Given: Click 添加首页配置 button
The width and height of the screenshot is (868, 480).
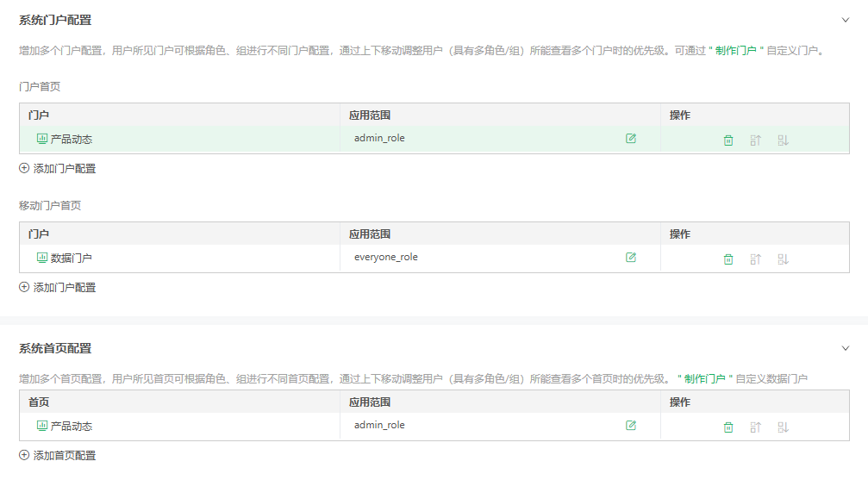Looking at the screenshot, I should (x=58, y=456).
